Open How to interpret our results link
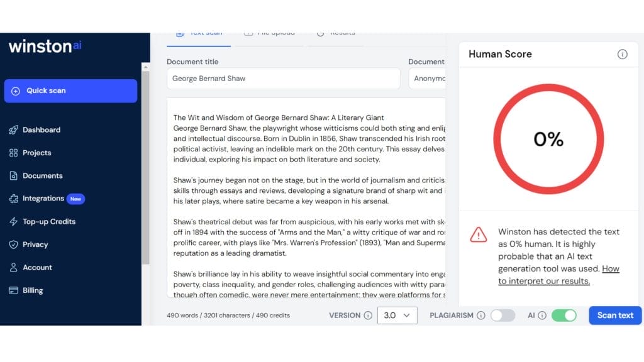Screen dimensions: 644x362 tap(558, 275)
